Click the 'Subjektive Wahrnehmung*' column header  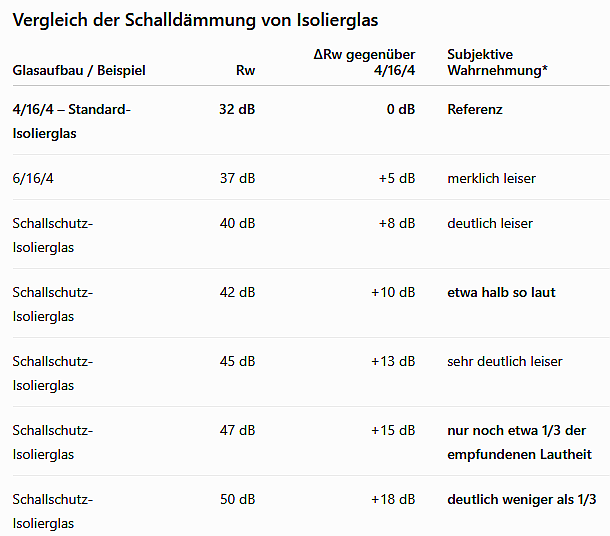(497, 62)
